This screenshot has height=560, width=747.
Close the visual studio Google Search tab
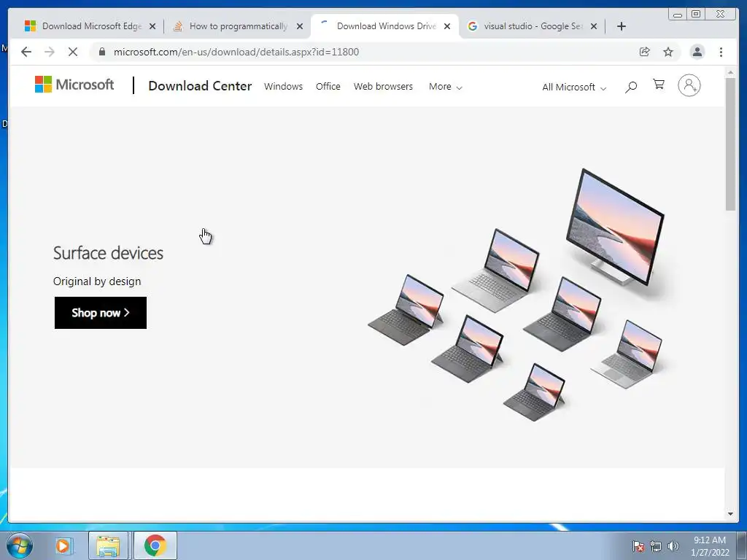594,27
